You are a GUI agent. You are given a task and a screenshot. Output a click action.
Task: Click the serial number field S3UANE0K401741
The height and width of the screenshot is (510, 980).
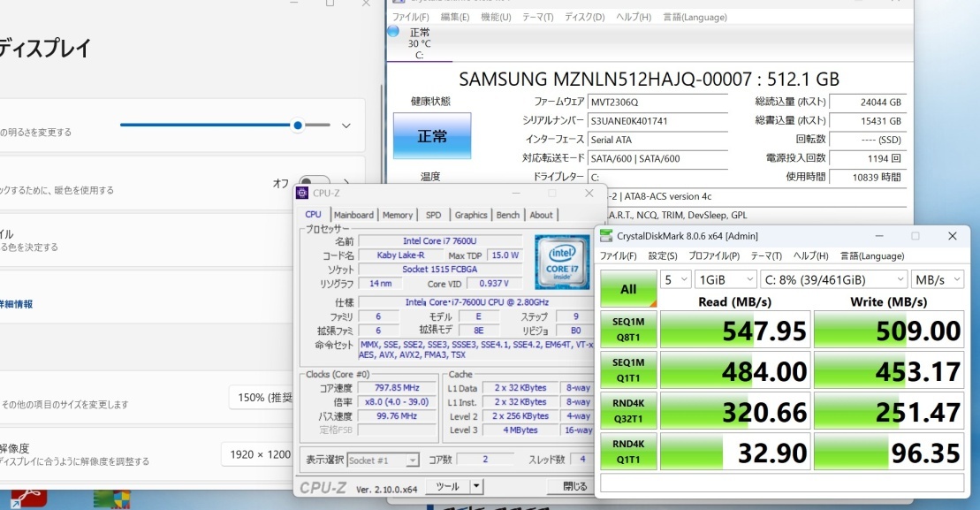pos(658,120)
